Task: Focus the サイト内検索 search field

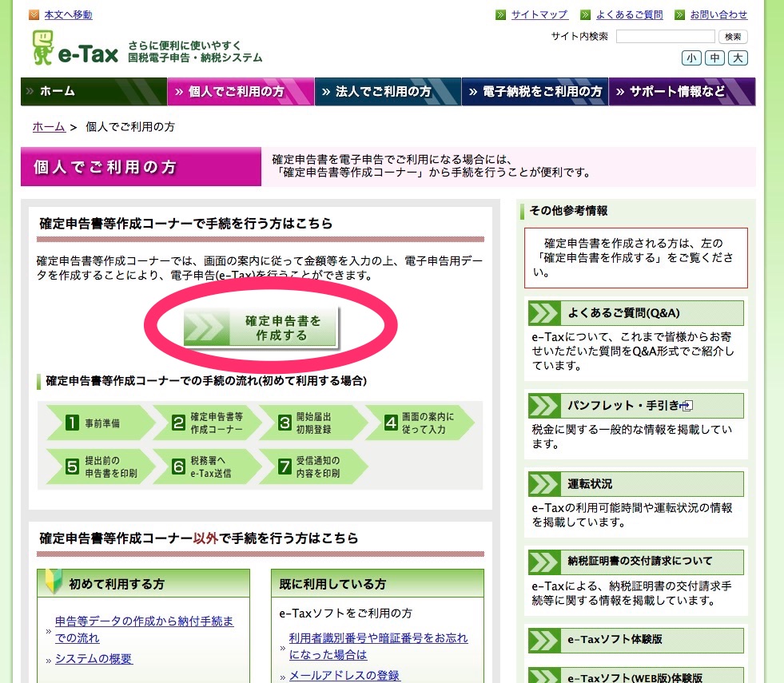Action: coord(666,37)
